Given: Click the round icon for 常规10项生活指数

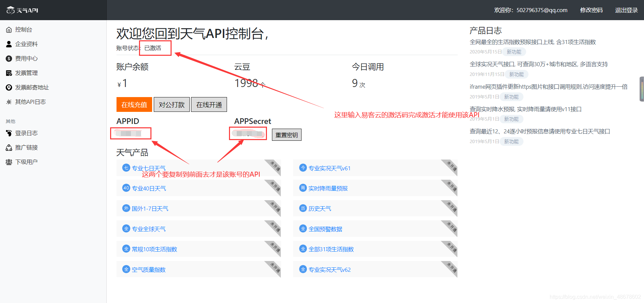Looking at the screenshot, I should [126, 249].
